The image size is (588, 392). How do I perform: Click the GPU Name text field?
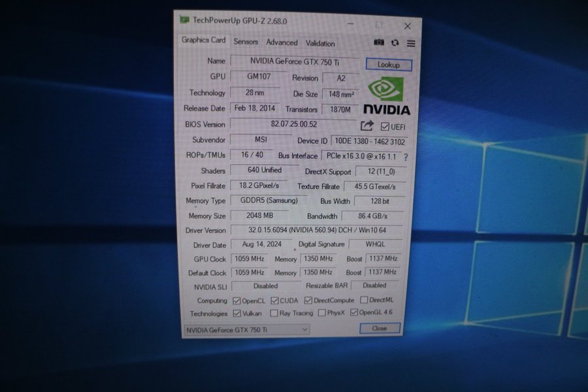[294, 61]
